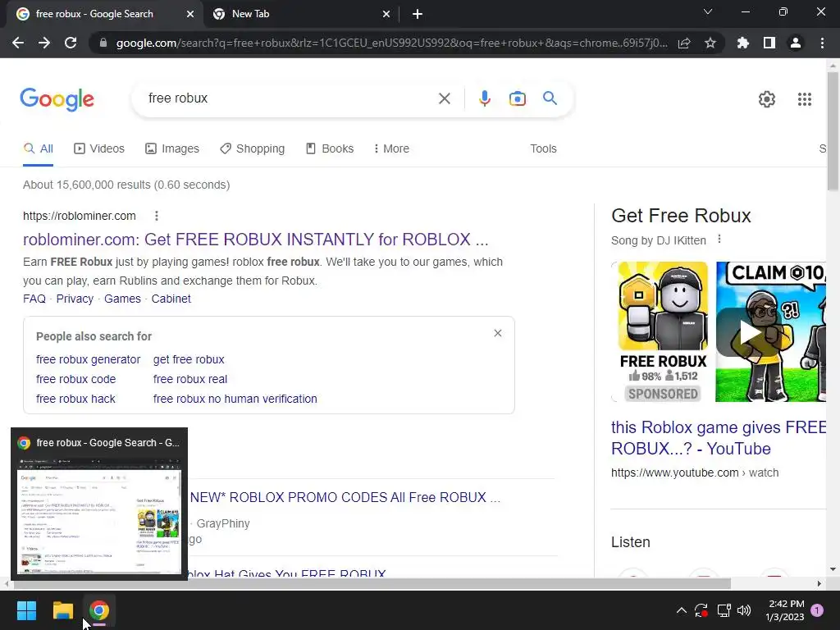Search for get free robux

click(x=189, y=359)
